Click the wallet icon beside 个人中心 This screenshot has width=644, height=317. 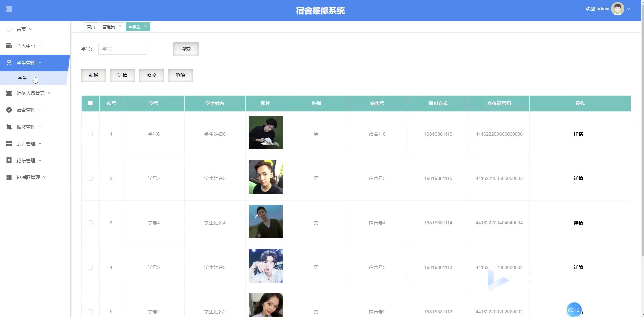(9, 46)
